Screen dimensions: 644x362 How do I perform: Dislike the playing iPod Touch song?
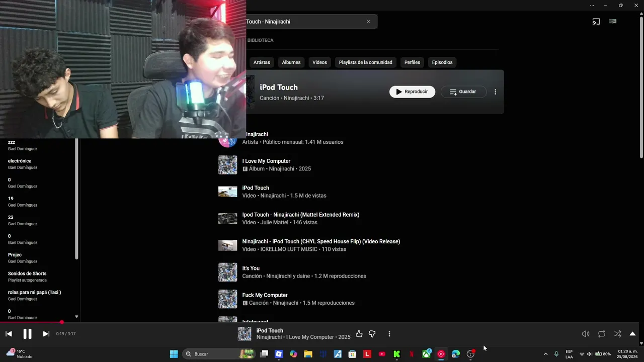pos(372,334)
